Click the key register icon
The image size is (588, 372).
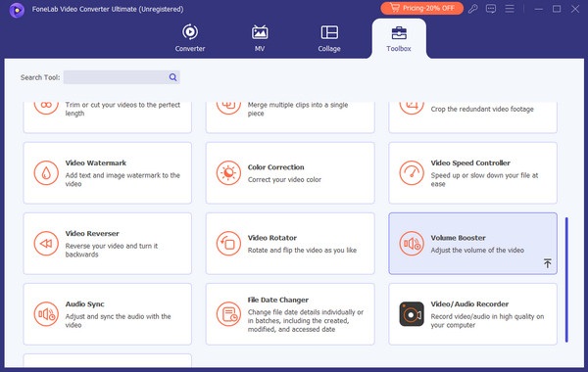point(473,8)
